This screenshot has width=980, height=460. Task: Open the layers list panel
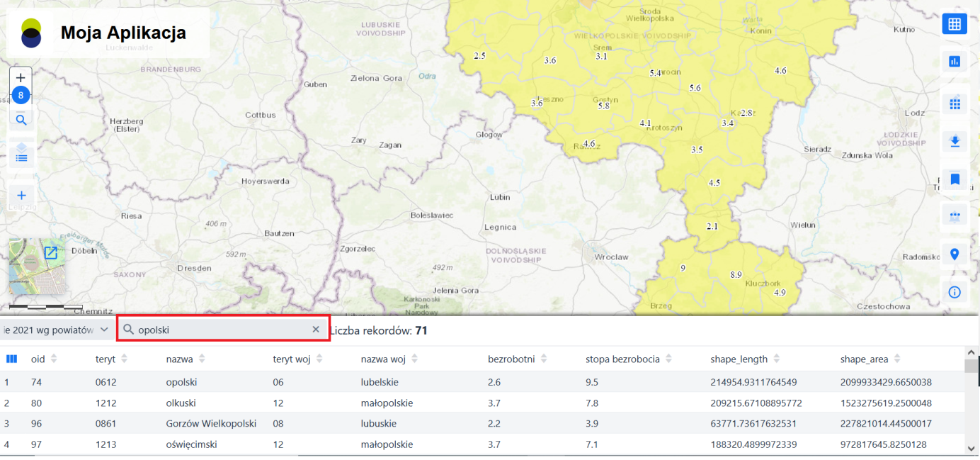click(21, 157)
